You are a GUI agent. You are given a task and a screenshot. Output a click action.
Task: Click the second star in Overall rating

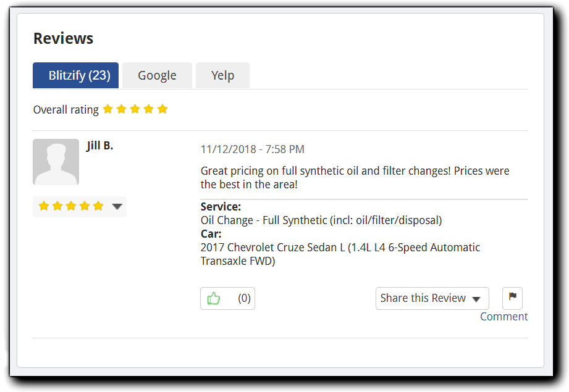point(122,109)
